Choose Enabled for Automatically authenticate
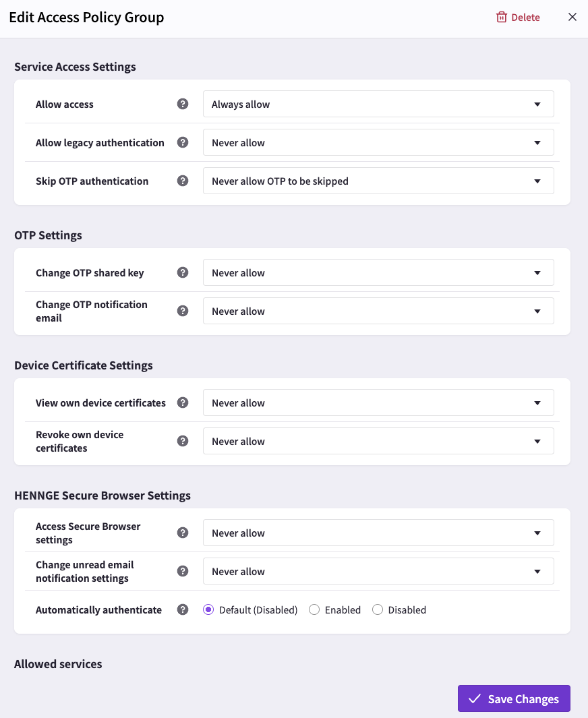The width and height of the screenshot is (588, 718). point(314,609)
